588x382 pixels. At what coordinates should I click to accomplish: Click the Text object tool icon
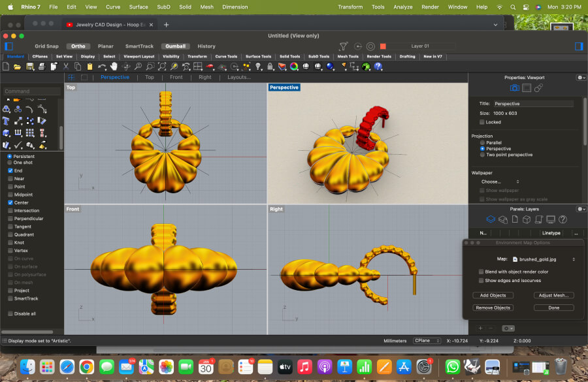click(6, 121)
